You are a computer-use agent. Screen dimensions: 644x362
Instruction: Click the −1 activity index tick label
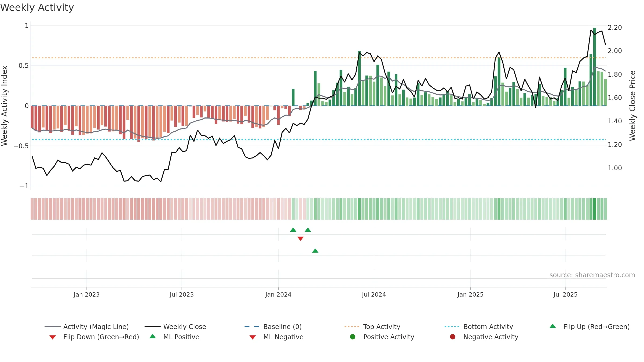[x=24, y=186]
